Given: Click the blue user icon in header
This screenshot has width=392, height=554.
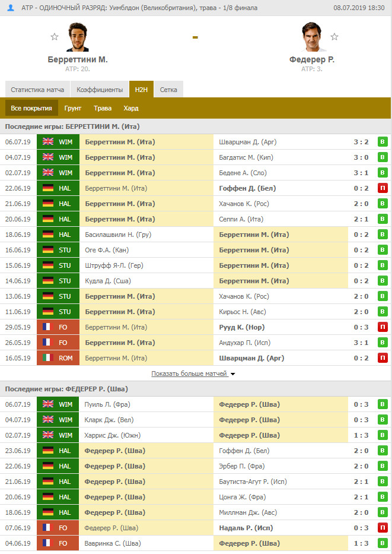Looking at the screenshot, I should 11,7.
